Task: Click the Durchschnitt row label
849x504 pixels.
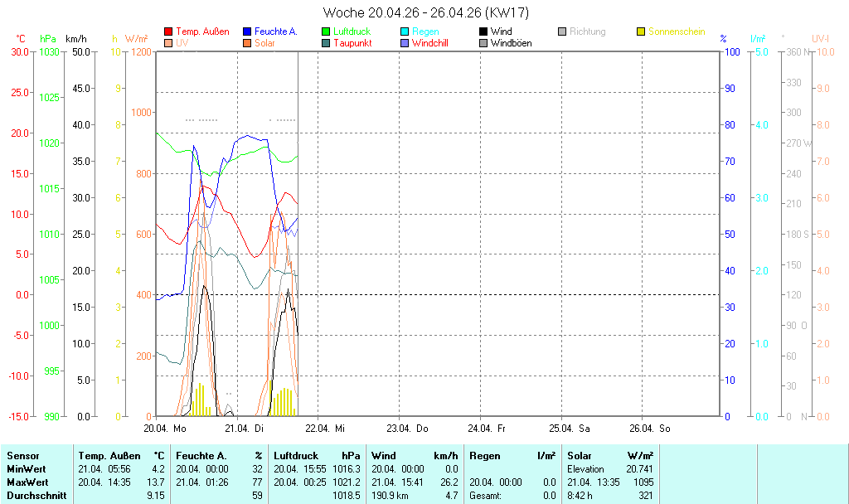Action: click(36, 496)
